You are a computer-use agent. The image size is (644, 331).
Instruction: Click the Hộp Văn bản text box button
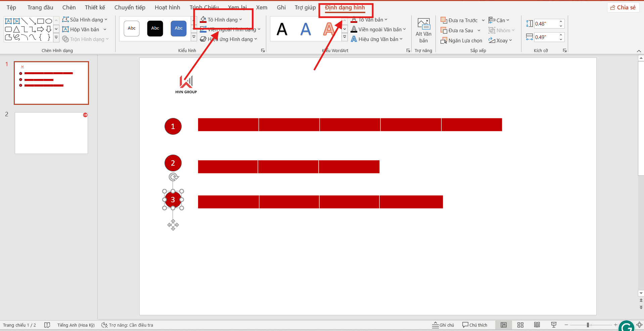pos(84,30)
